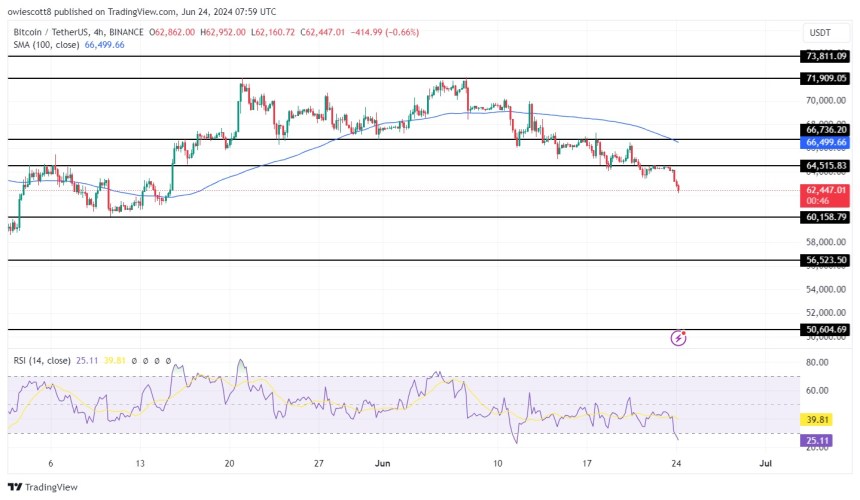Click the 54,000.00 price axis label
The width and height of the screenshot is (860, 500).
click(x=825, y=289)
